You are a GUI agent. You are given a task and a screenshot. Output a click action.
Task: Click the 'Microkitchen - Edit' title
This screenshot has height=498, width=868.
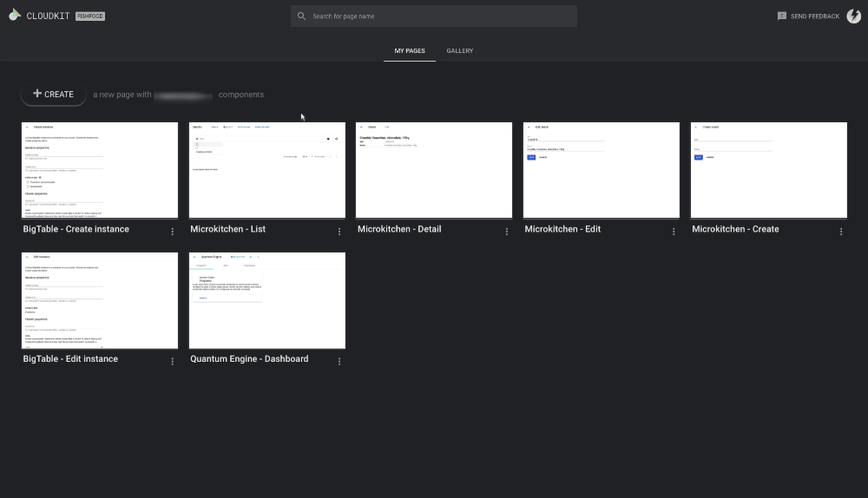[x=562, y=229]
